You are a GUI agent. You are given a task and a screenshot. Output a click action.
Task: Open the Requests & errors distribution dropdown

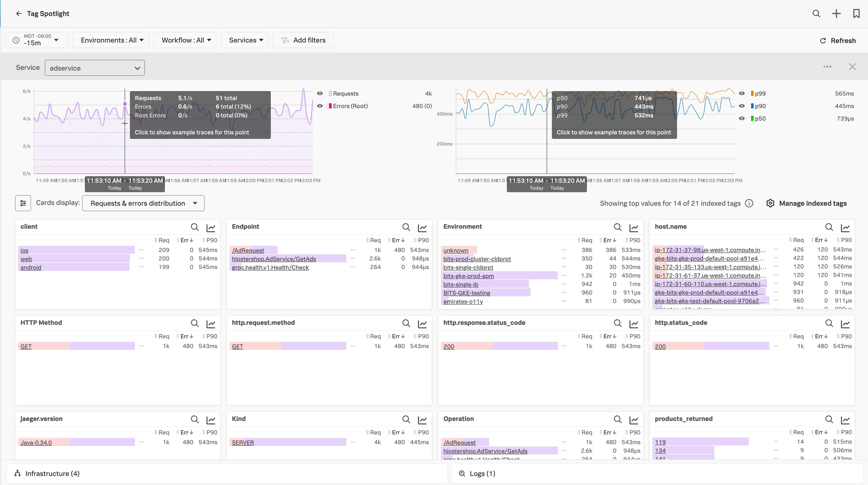point(143,203)
